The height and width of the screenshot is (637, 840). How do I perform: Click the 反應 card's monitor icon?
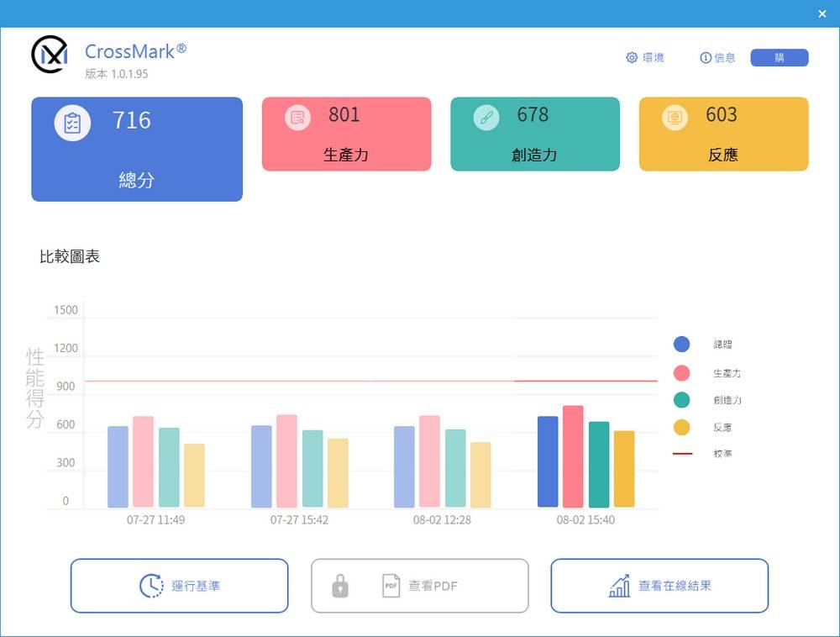pos(675,118)
